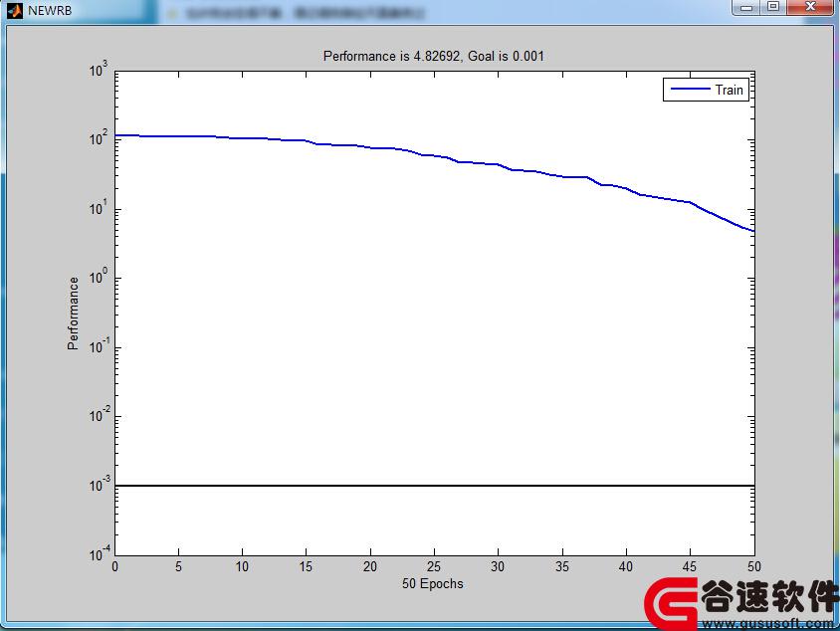Maximize the NEWRB figure window
840x631 pixels.
click(x=773, y=7)
